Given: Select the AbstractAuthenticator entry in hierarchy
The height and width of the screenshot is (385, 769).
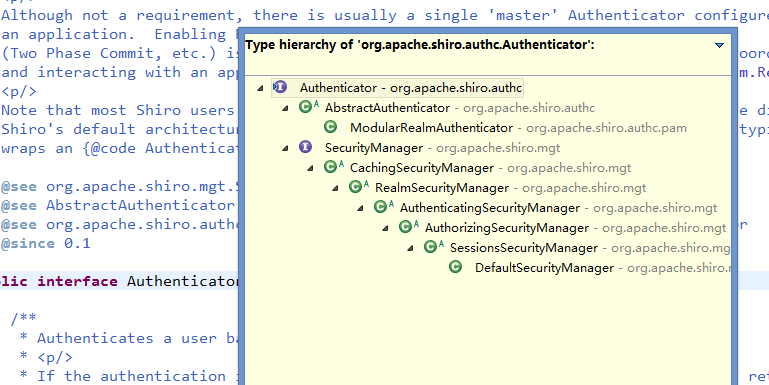Looking at the screenshot, I should coord(460,108).
